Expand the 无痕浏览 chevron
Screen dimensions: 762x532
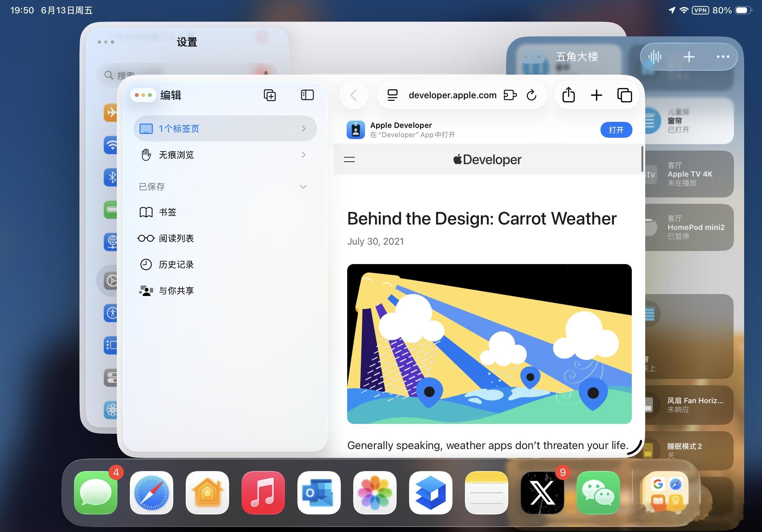(303, 155)
